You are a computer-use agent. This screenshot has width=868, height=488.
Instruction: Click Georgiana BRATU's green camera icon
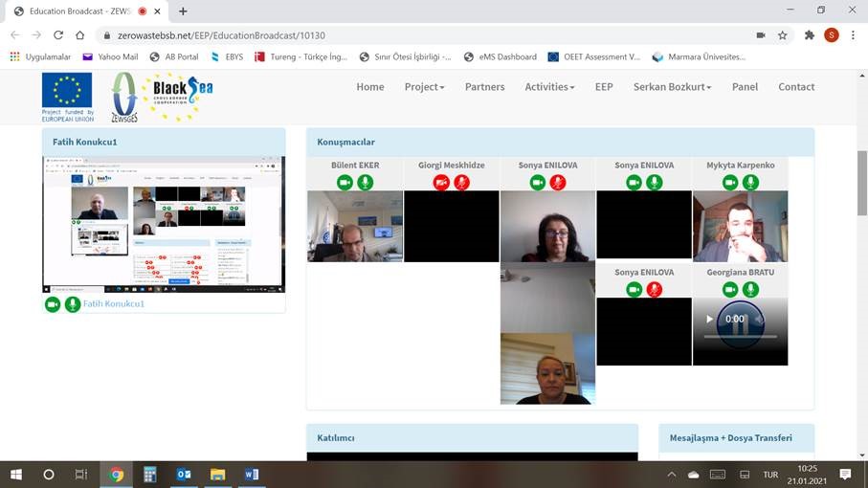coord(730,290)
